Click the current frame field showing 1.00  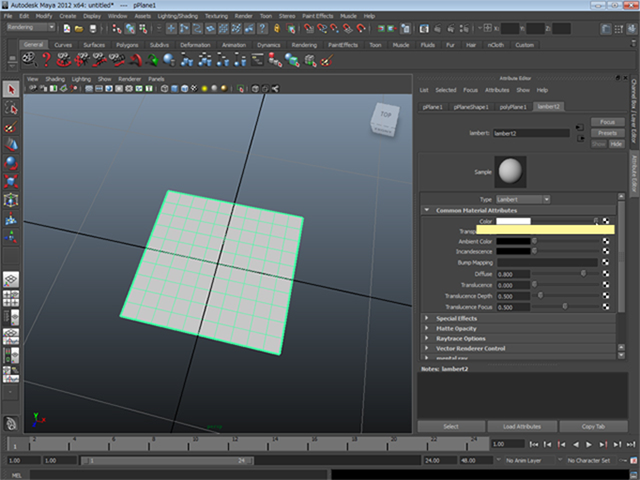(508, 444)
